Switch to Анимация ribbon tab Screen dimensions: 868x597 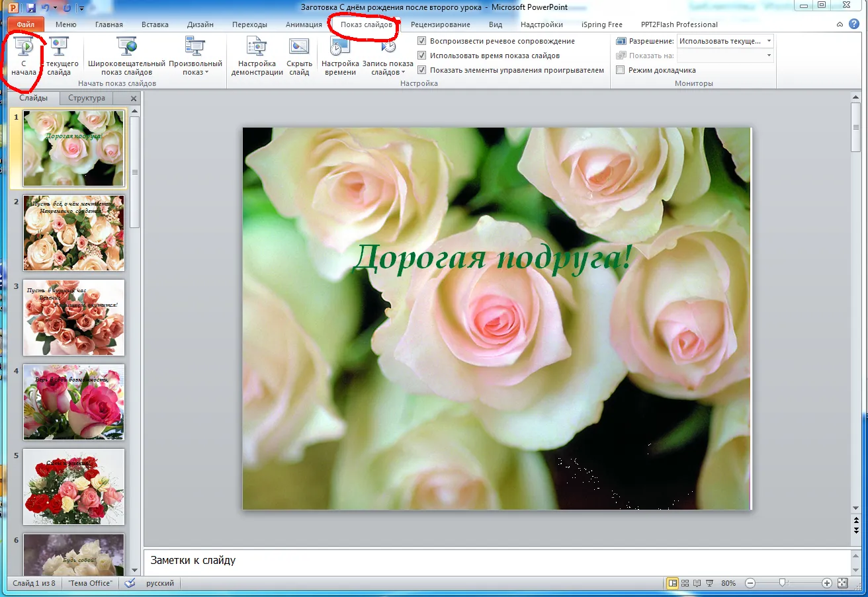click(x=304, y=24)
